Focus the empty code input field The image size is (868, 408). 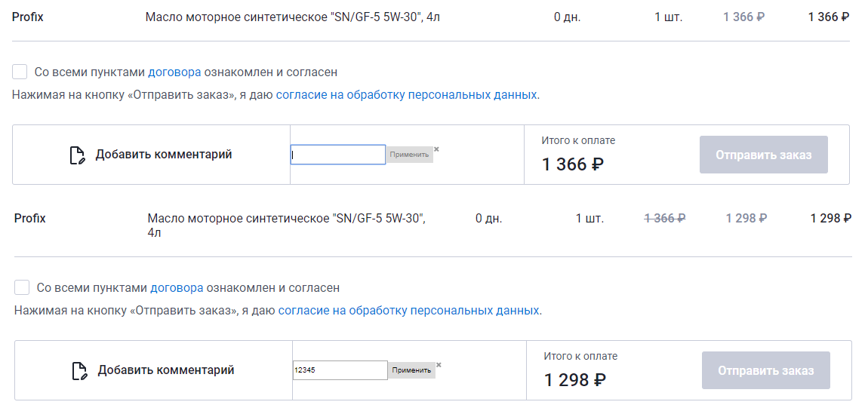337,155
